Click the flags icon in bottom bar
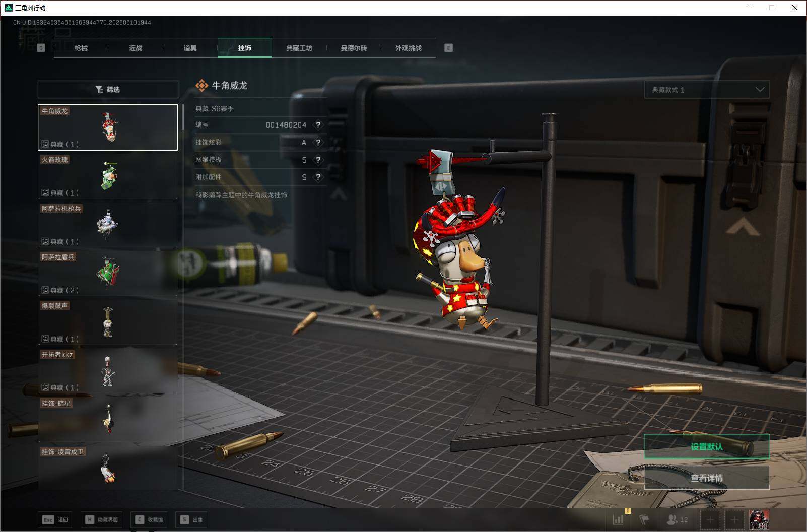Screen dimensions: 807x532 click(644, 520)
